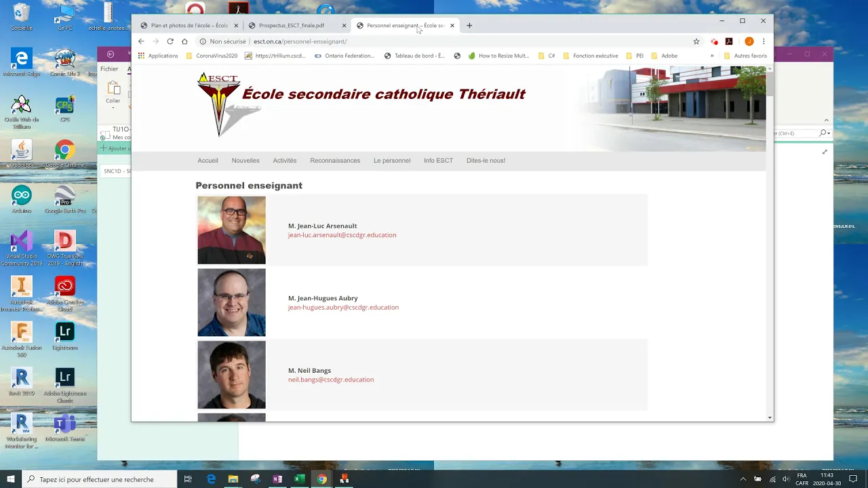
Task: Open the Fichier menu in the background window
Action: (109, 69)
